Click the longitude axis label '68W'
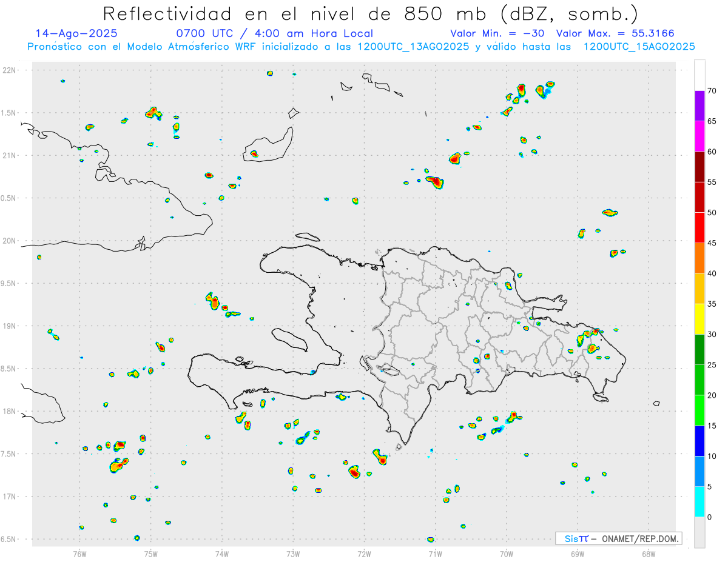 coord(649,554)
